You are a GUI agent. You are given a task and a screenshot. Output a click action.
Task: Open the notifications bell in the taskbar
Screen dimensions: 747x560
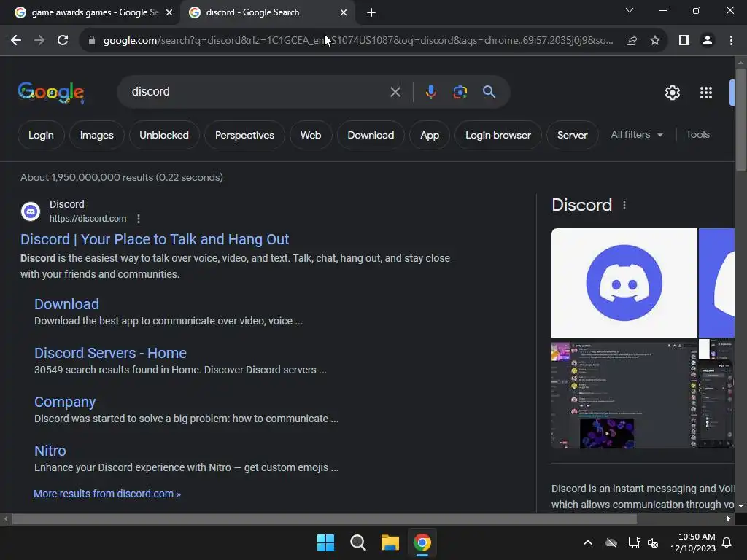point(727,542)
